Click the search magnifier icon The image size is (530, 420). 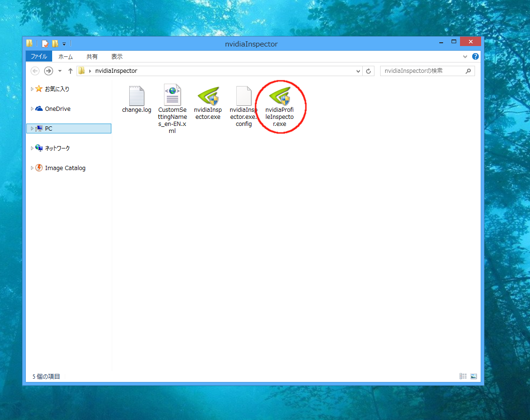pyautogui.click(x=468, y=71)
